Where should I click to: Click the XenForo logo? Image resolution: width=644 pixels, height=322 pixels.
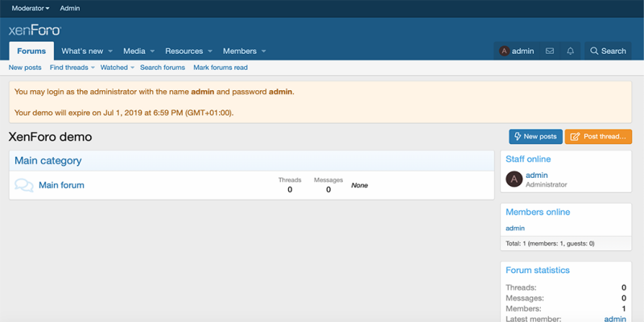35,31
